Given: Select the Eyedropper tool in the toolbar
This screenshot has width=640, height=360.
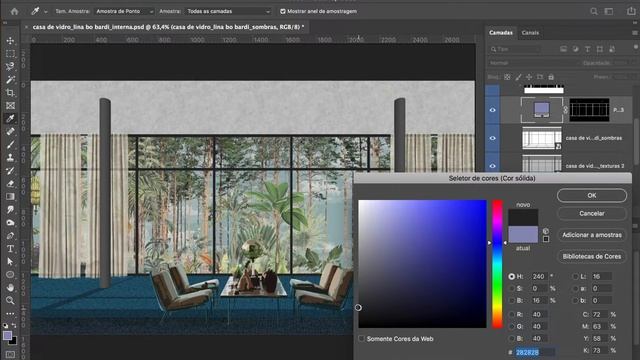Looking at the screenshot, I should click(x=10, y=118).
